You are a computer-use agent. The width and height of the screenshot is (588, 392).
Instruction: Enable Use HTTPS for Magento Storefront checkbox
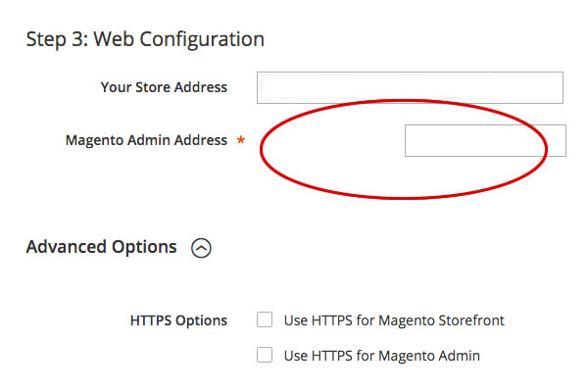265,320
